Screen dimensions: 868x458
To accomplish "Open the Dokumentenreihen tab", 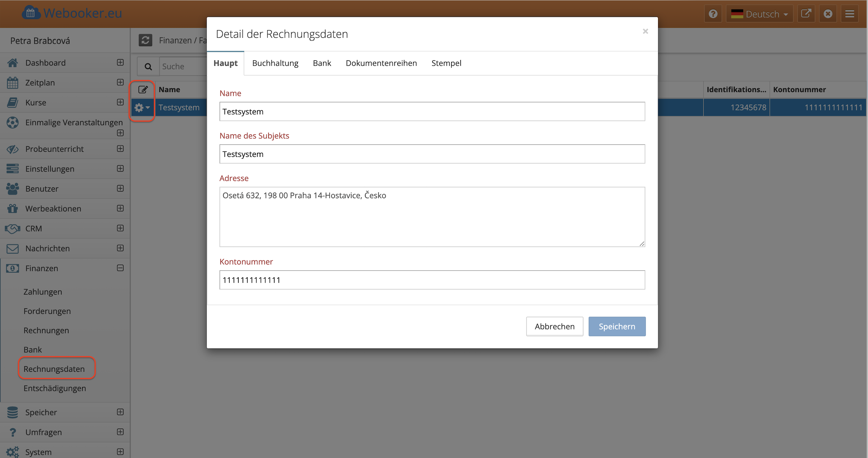I will [x=381, y=63].
